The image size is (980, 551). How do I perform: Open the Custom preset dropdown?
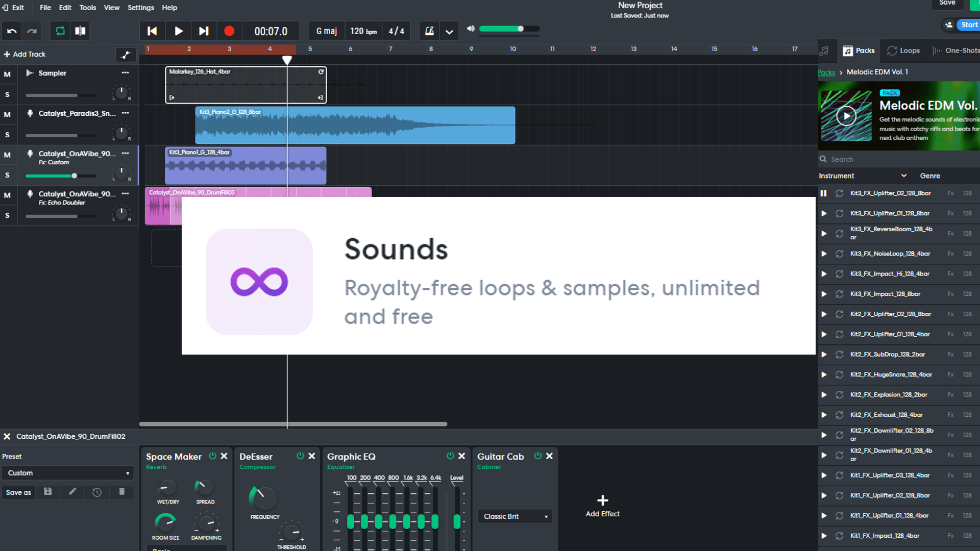[x=67, y=473]
